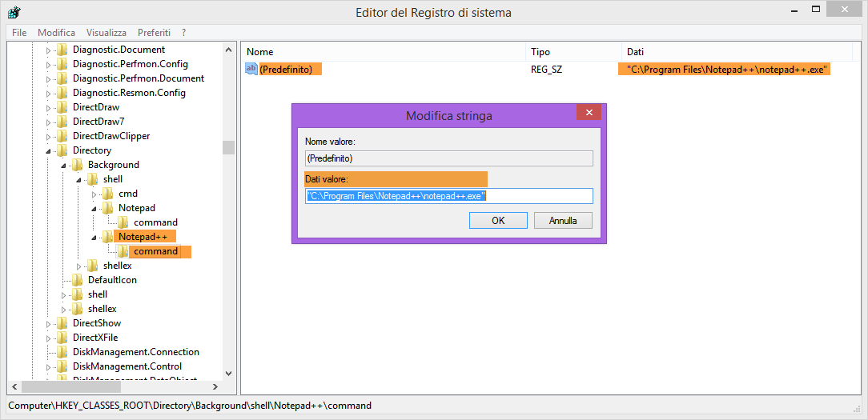This screenshot has width=868, height=420.
Task: Select the command key under Notepad++
Action: (156, 251)
